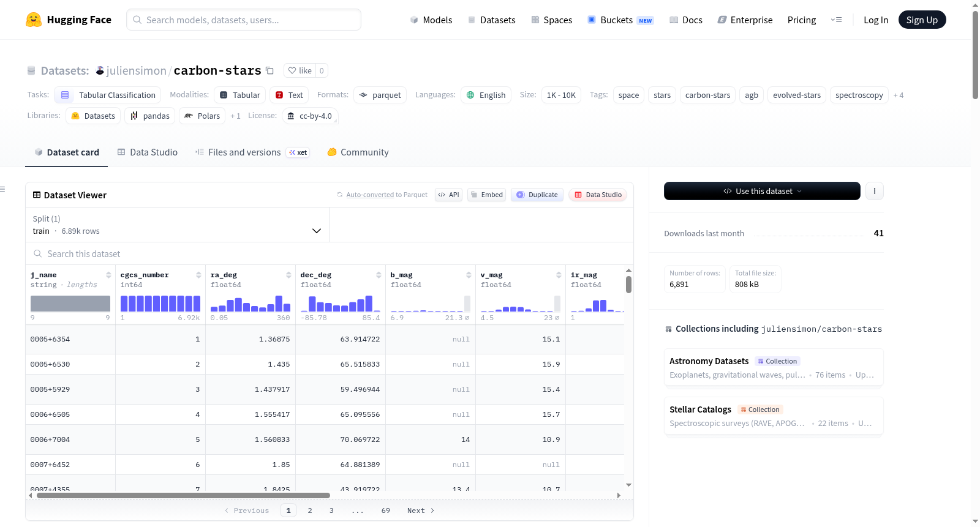The image size is (980, 527).
Task: Click the Duplicate button
Action: click(x=537, y=195)
